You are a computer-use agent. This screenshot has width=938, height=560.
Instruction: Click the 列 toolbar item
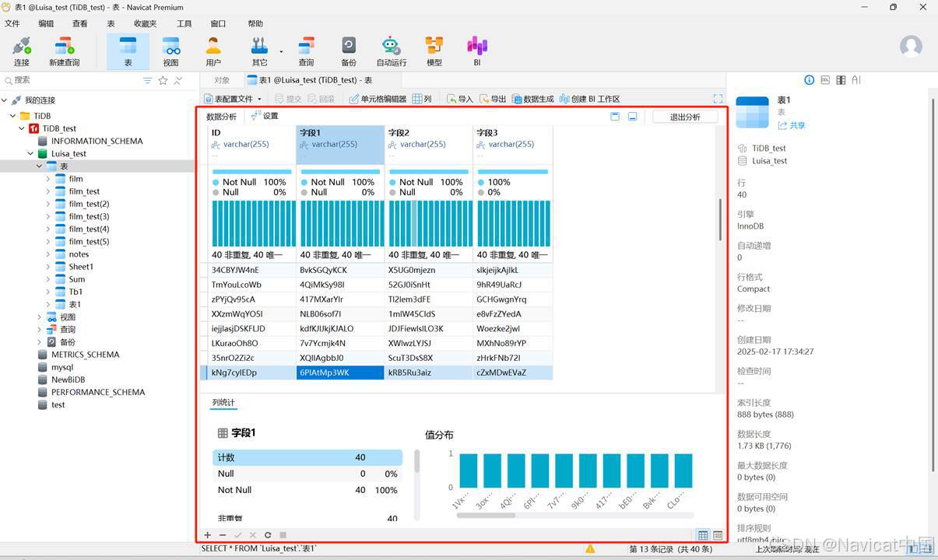(x=422, y=99)
